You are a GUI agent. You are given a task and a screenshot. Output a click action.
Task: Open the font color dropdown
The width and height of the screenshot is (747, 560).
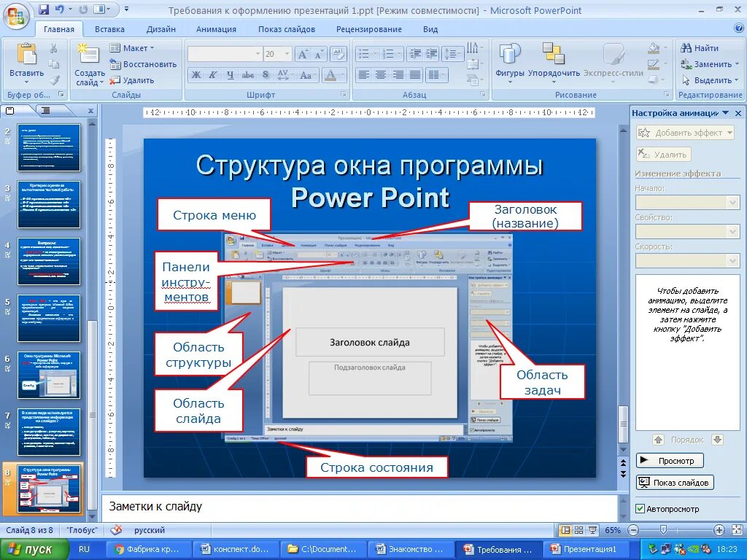click(342, 75)
